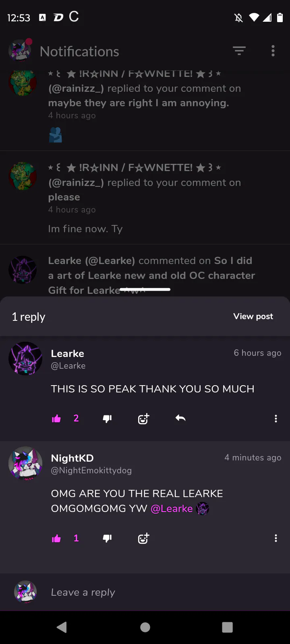
Task: Reply to Learke's comment with arrow icon
Action: point(180,419)
